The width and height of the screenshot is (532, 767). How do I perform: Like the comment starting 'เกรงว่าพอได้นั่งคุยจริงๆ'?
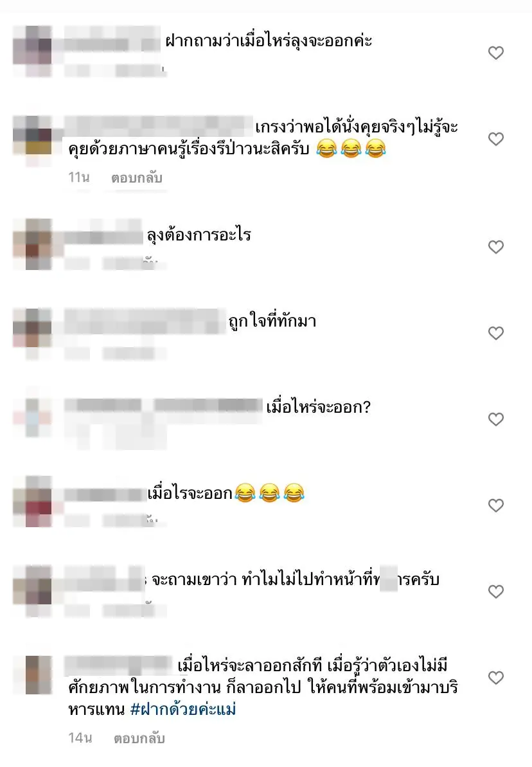(496, 139)
